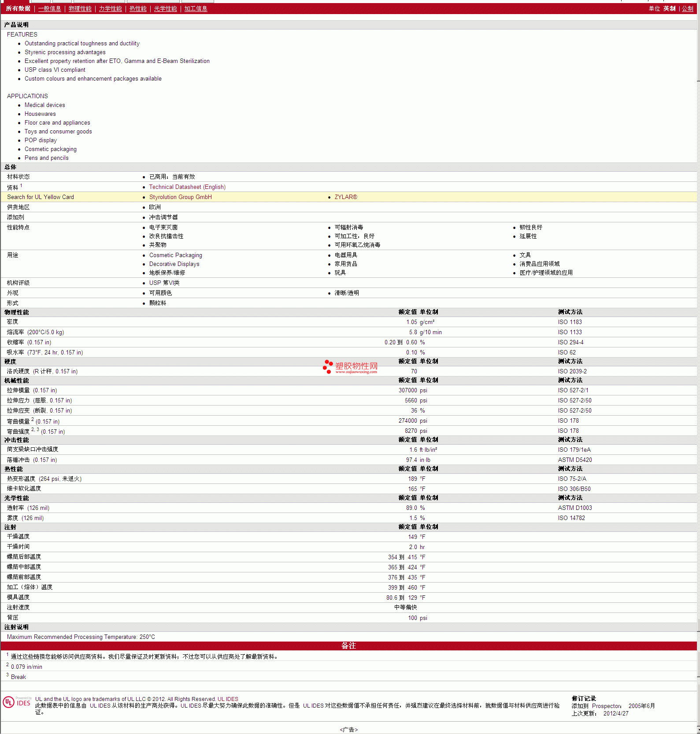
Task: Click the 备注 red header bar
Action: pos(348,645)
